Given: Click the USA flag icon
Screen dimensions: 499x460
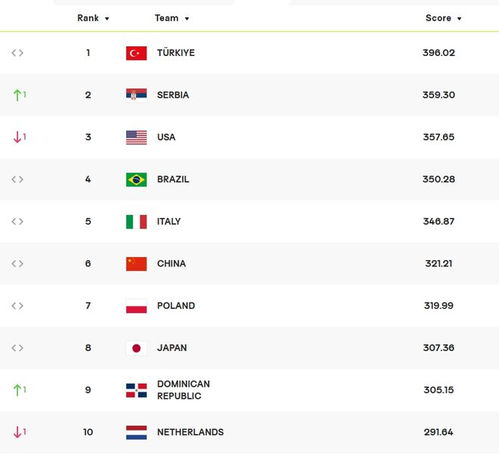Looking at the screenshot, I should 136,137.
